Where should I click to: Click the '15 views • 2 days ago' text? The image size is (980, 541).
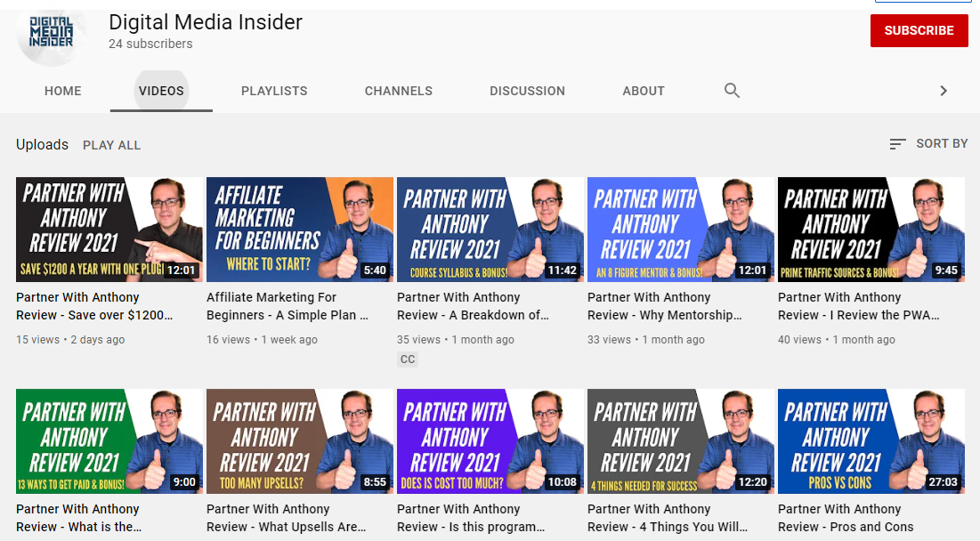(x=70, y=340)
